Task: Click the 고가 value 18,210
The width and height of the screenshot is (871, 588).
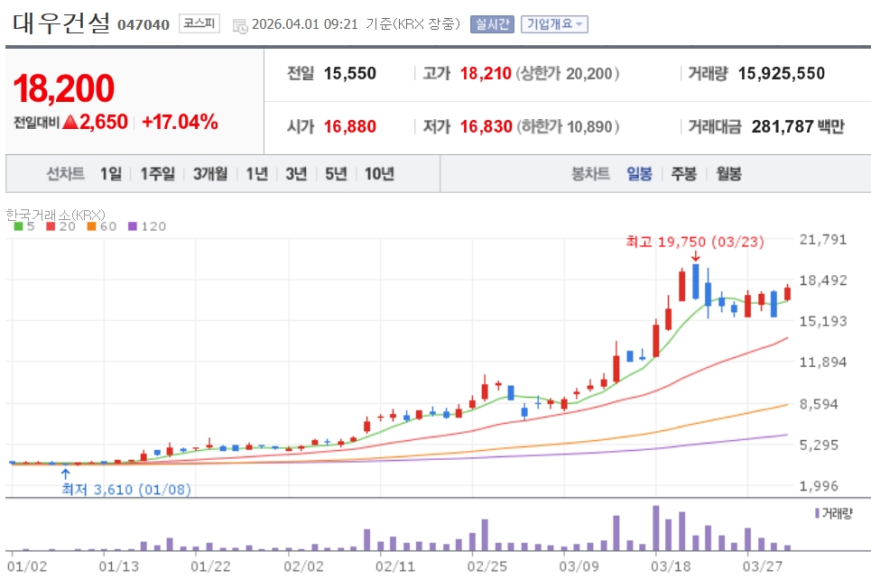Action: point(486,73)
